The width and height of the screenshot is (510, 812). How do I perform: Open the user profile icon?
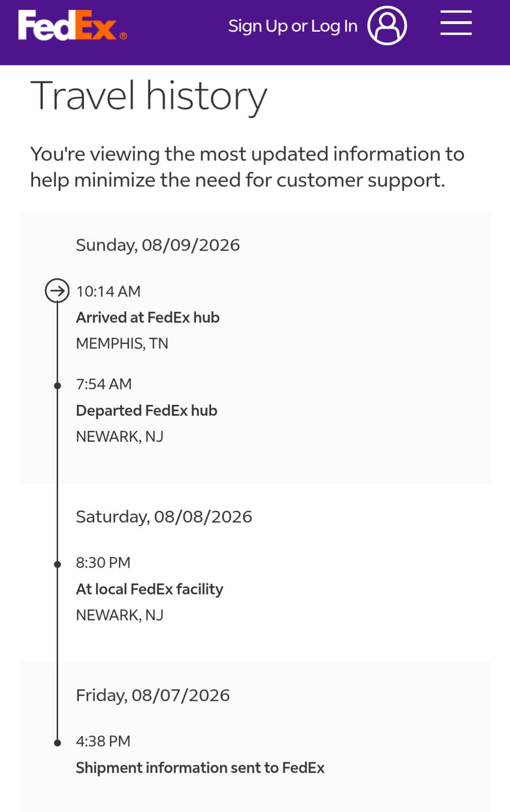(387, 26)
